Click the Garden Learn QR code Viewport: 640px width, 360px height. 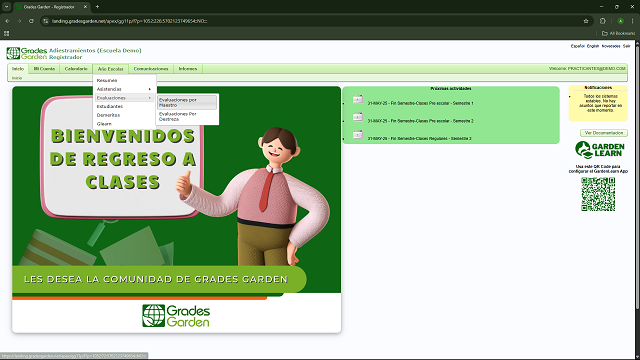(598, 194)
